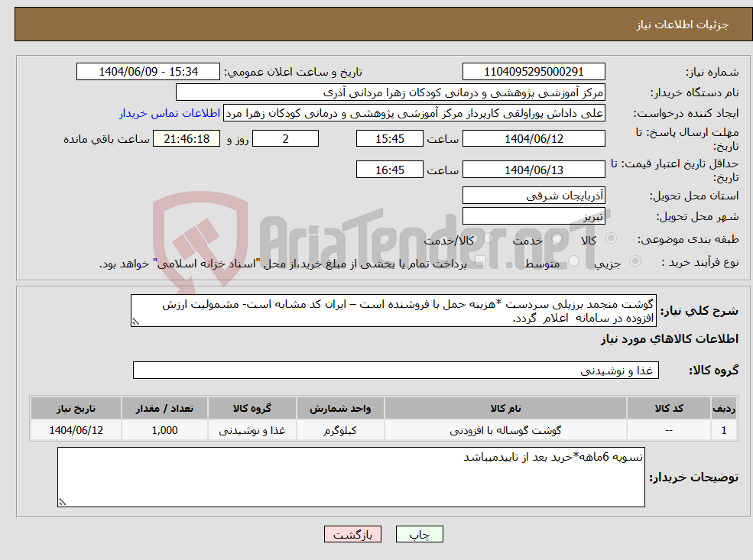Click the goods group field غذا و نوشیدنی
The width and height of the screenshot is (753, 560).
tap(396, 370)
